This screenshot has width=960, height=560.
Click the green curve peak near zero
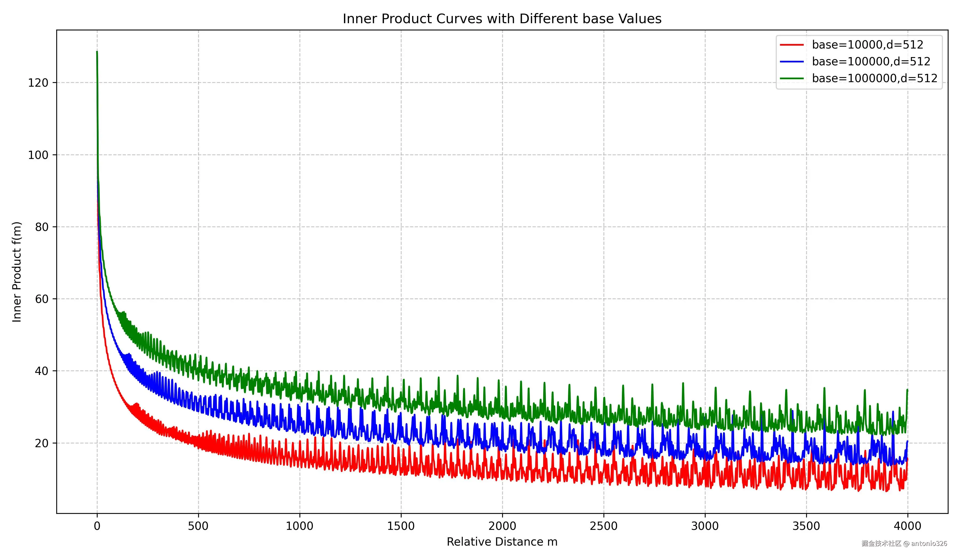coord(97,53)
